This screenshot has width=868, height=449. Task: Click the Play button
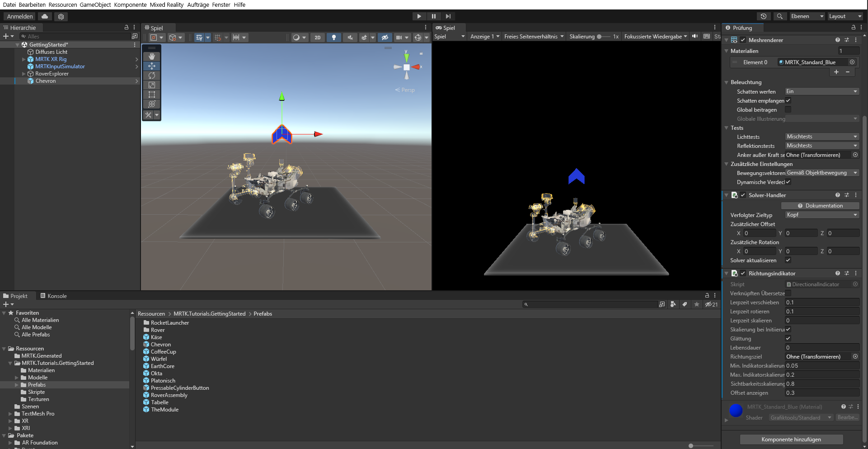click(419, 16)
